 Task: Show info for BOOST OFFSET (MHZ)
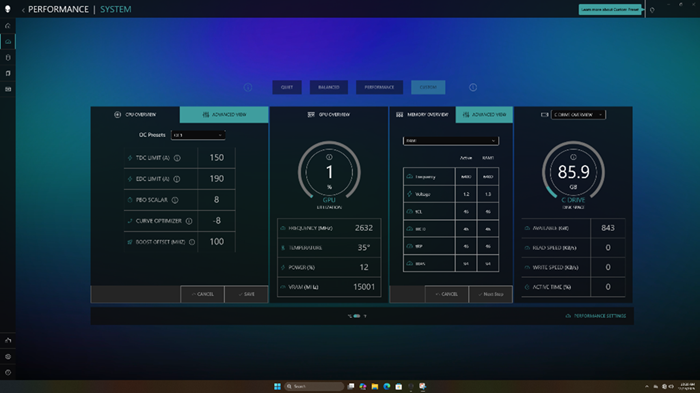coord(192,242)
